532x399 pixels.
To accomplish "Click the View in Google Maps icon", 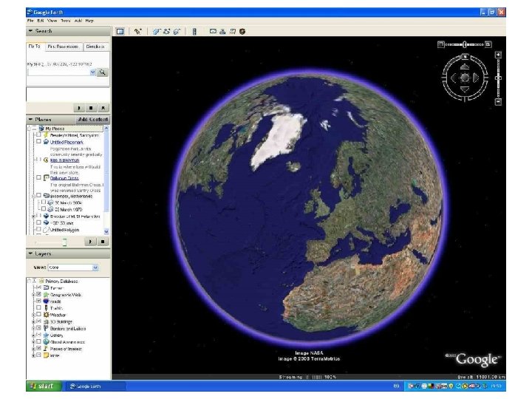I will click(233, 31).
